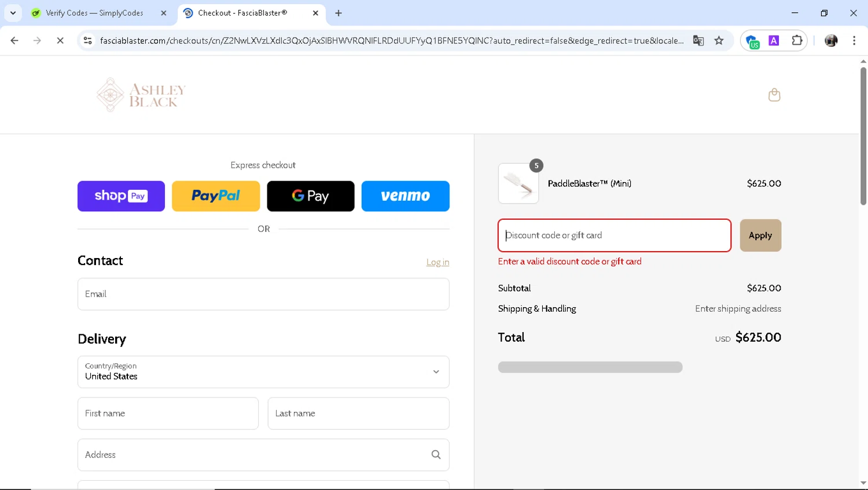Click 'Enter a valid discount code' error message
868x490 pixels.
tap(570, 261)
